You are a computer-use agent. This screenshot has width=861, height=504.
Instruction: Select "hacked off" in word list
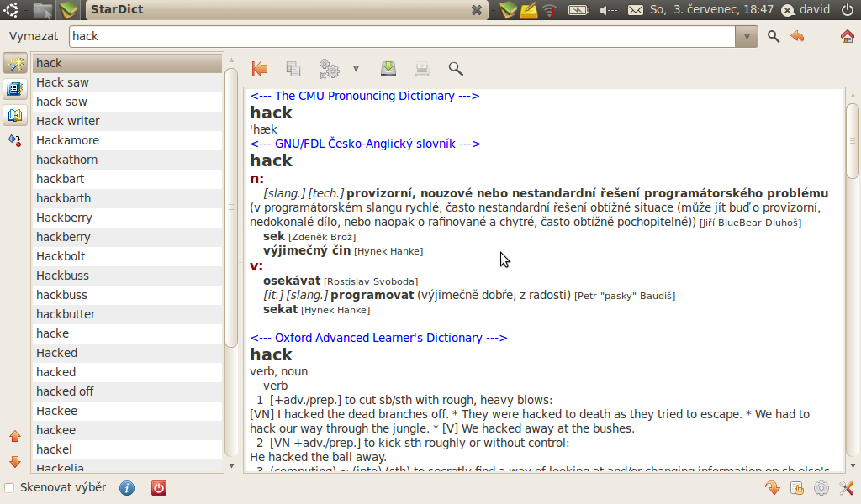tap(128, 391)
